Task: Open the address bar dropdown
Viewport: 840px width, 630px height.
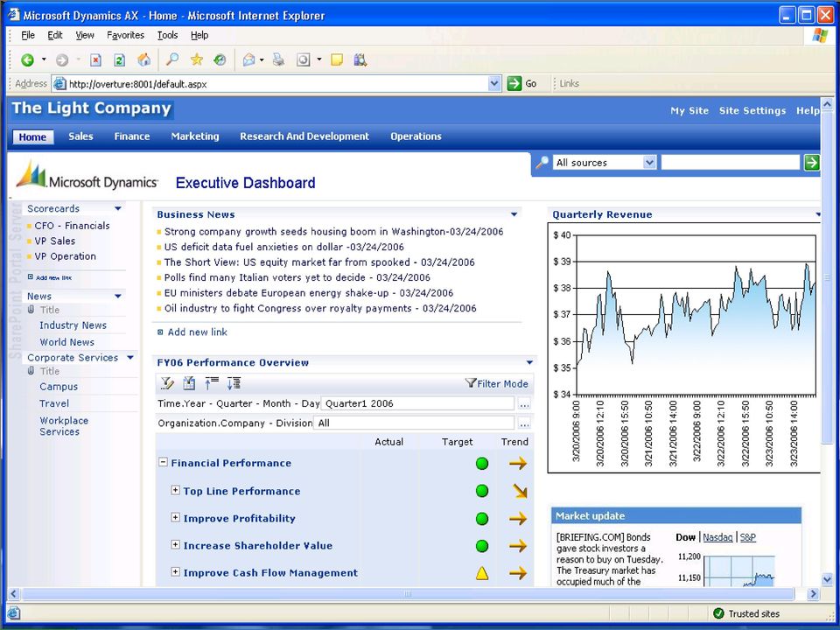Action: pyautogui.click(x=494, y=84)
